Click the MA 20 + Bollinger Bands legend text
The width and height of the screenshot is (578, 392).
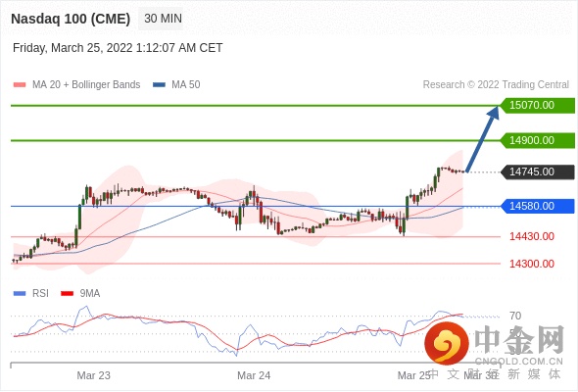point(86,85)
